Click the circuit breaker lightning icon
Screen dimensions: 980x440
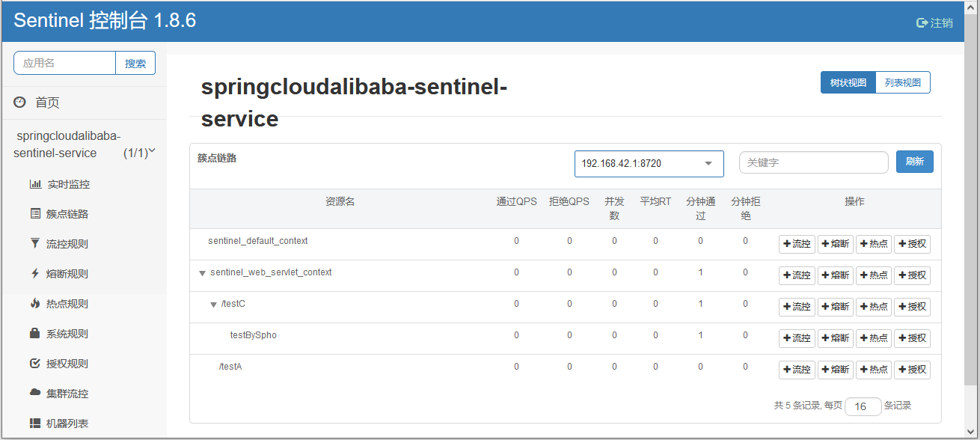tap(35, 274)
